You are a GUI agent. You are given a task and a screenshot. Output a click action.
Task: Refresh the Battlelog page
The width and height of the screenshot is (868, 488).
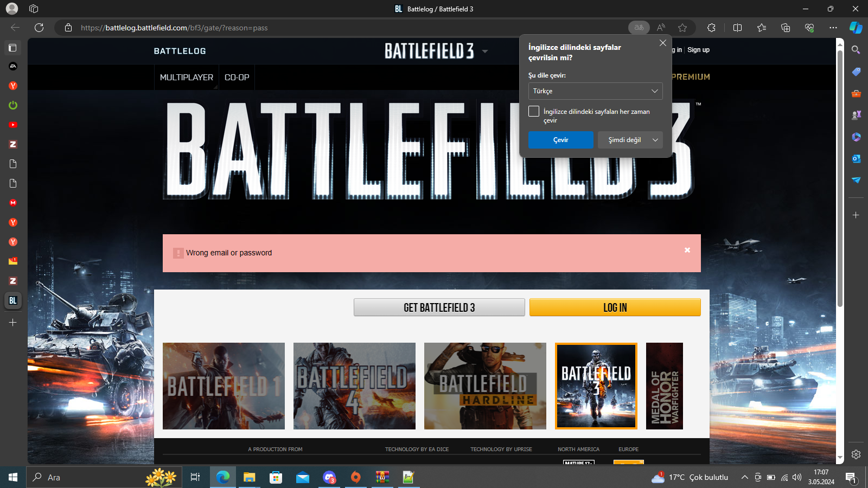[39, 28]
